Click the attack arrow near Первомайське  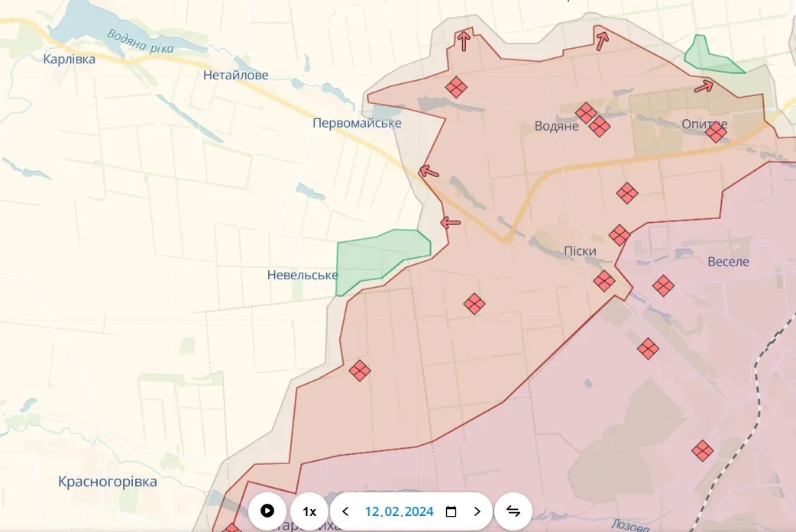tap(429, 172)
